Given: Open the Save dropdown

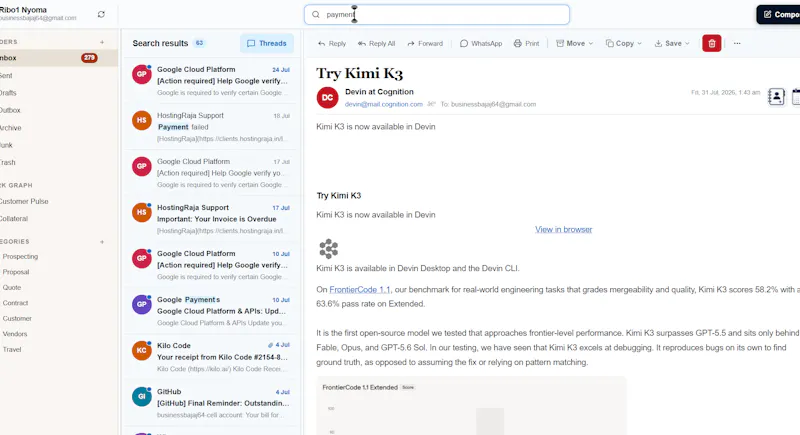Looking at the screenshot, I should 672,43.
